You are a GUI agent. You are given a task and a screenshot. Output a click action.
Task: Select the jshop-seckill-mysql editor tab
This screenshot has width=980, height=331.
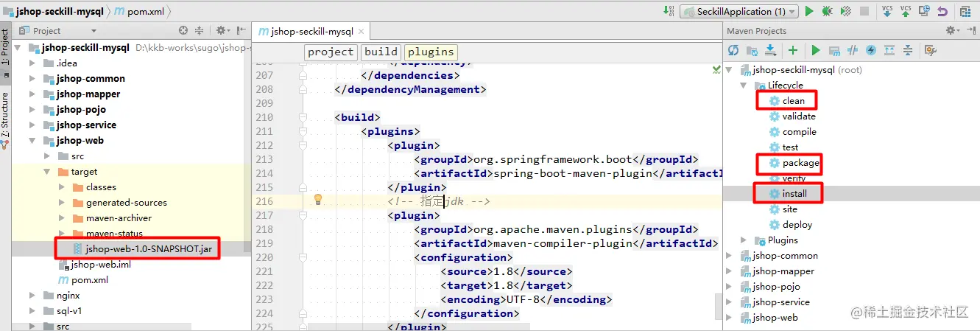pos(311,31)
